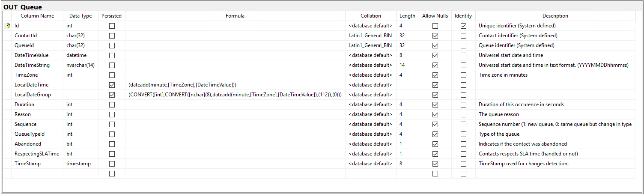This screenshot has width=644, height=194.
Task: Check the Persisted box for Id row
Action: pyautogui.click(x=112, y=26)
